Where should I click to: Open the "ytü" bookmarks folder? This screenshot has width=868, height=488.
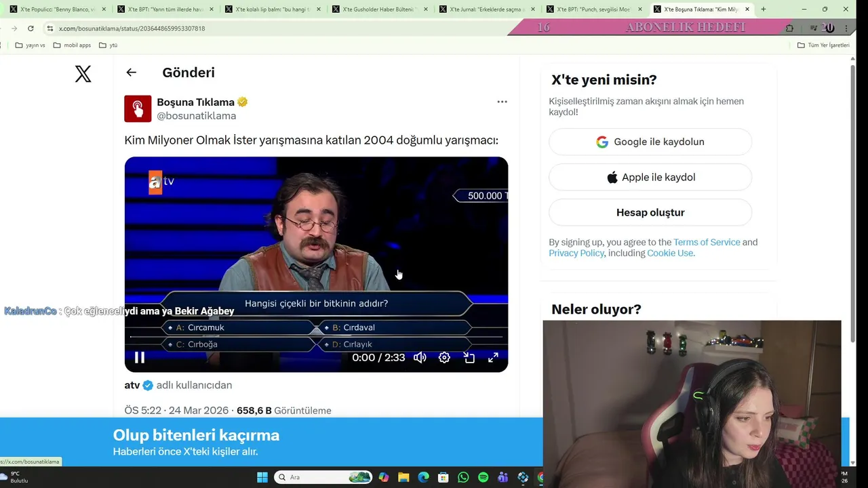coord(108,45)
